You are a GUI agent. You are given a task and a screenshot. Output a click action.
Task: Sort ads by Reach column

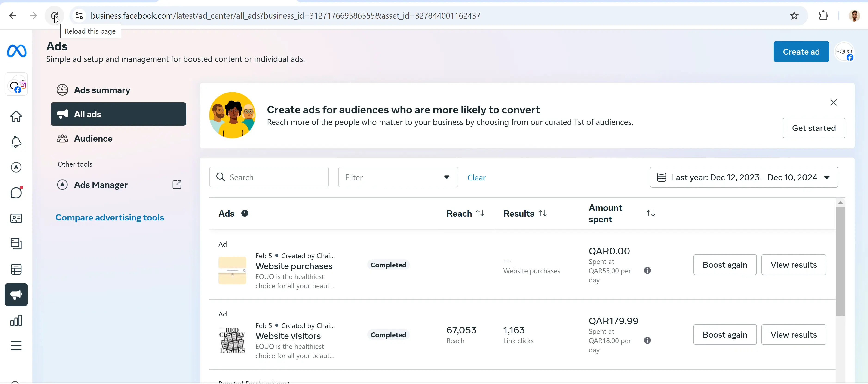480,214
